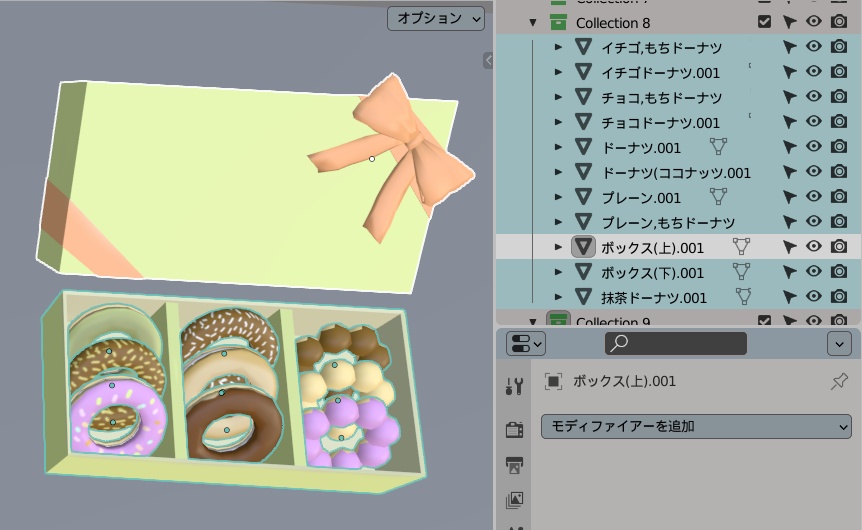Expand ボックス(上).001 active row
This screenshot has height=530, width=862.
tap(558, 247)
